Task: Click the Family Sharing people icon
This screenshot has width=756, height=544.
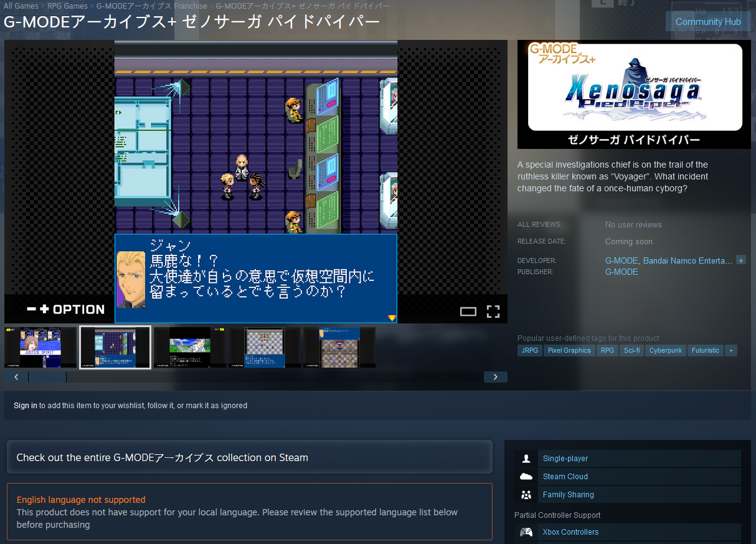Action: tap(526, 495)
